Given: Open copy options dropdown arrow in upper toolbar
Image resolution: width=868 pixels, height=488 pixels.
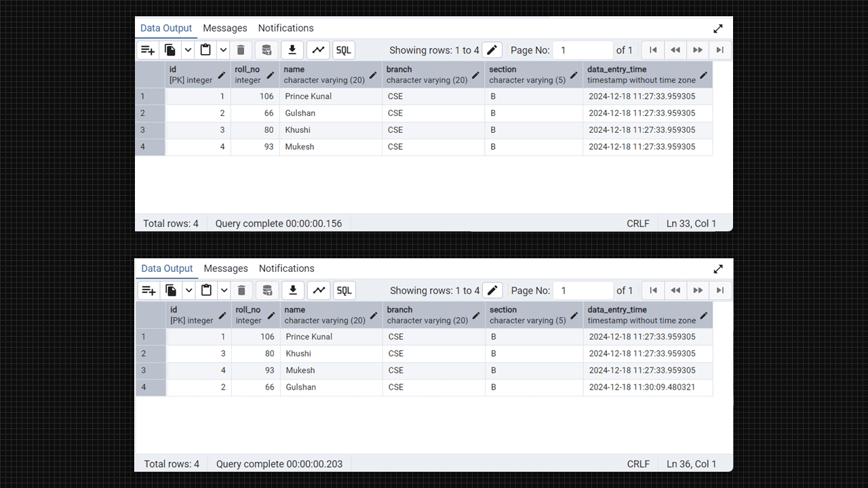Looking at the screenshot, I should pyautogui.click(x=188, y=50).
